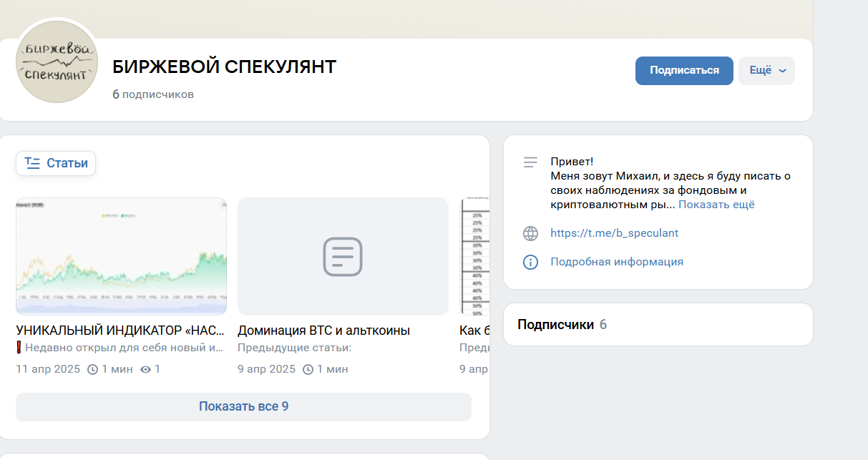This screenshot has height=460, width=868.
Task: Open the БИРЖЕВОЙ СПЕКУЛЯНТ community avatar
Action: point(57,62)
